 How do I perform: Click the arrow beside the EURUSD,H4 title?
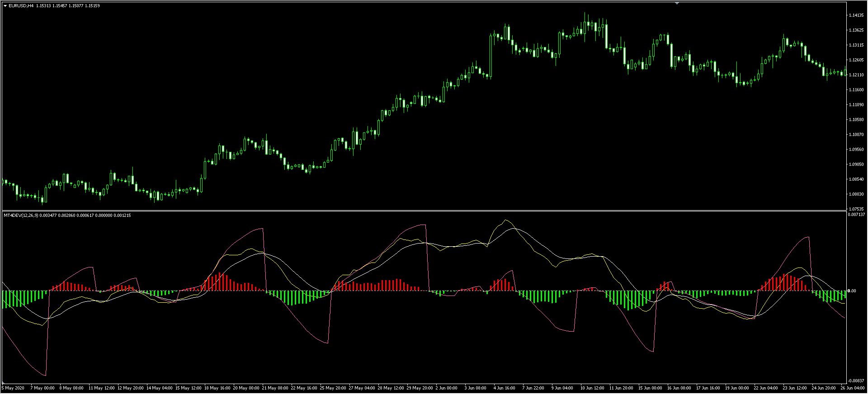(x=5, y=6)
